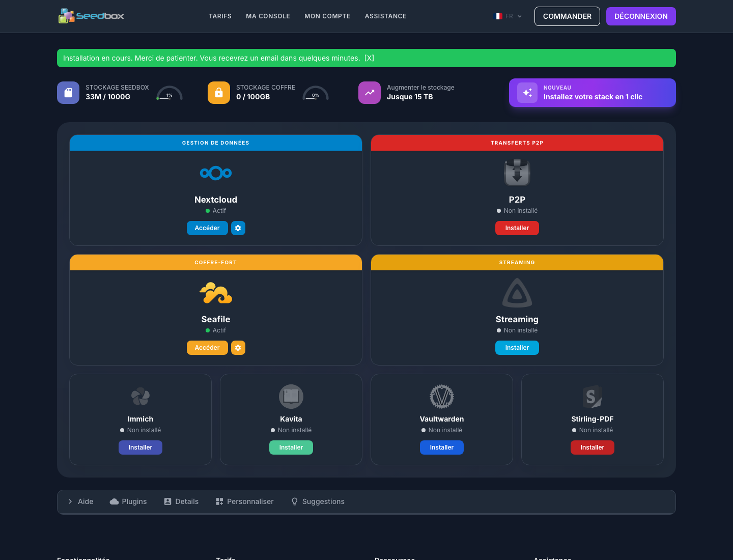Screen dimensions: 733x560
Task: Install the P2P application
Action: 517,228
